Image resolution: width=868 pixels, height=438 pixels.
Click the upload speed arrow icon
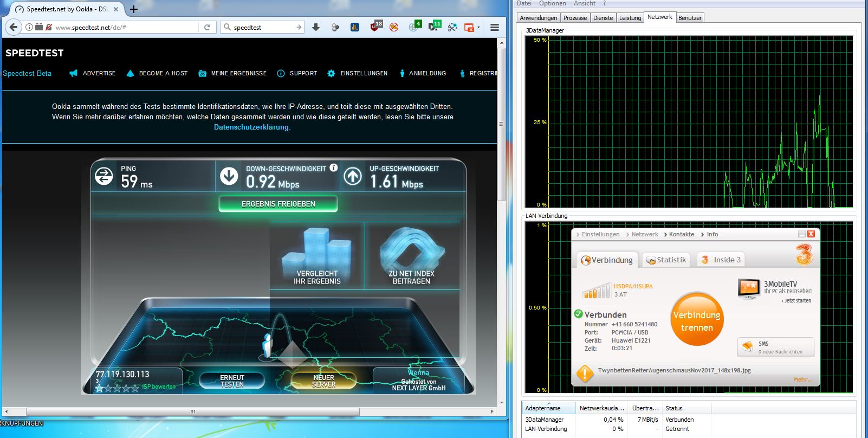[353, 176]
